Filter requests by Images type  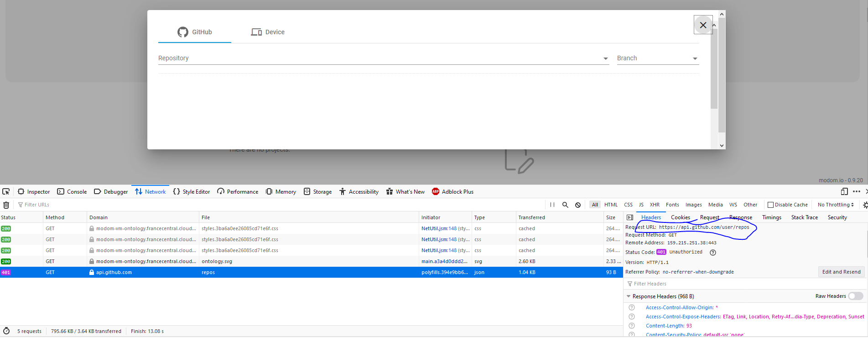[693, 205]
